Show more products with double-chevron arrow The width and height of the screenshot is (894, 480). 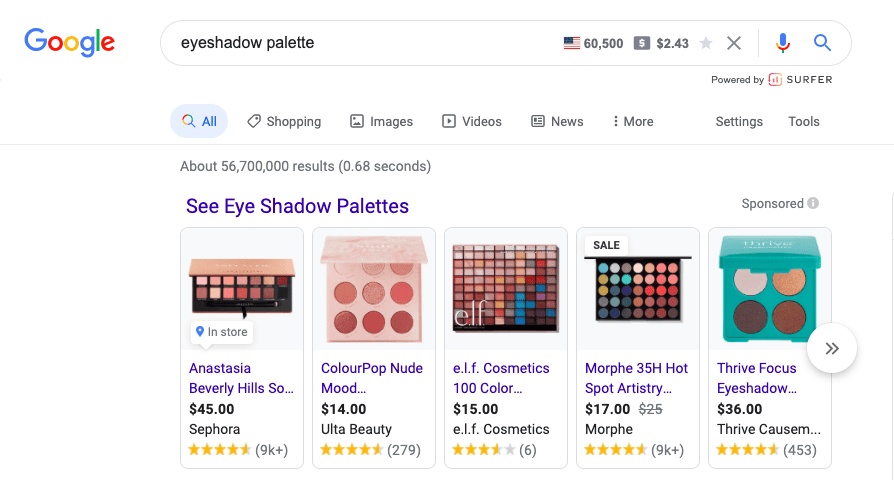pos(832,348)
